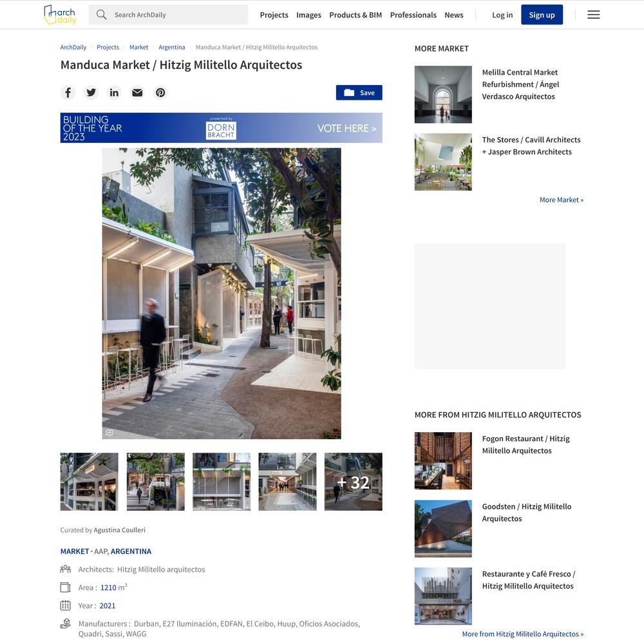Share via the LinkedIn icon
This screenshot has height=644, width=644.
tap(114, 92)
